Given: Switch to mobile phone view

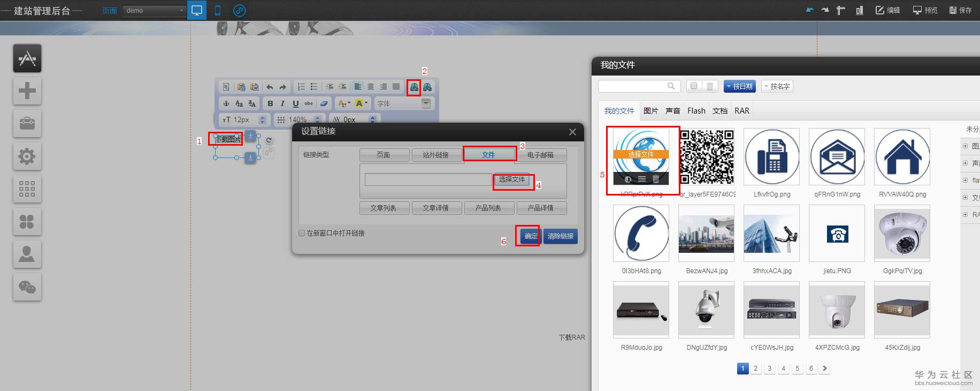Looking at the screenshot, I should tap(218, 10).
